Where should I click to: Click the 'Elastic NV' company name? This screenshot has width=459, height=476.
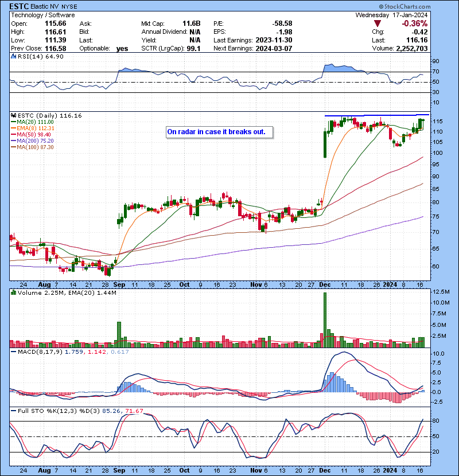tap(45, 7)
